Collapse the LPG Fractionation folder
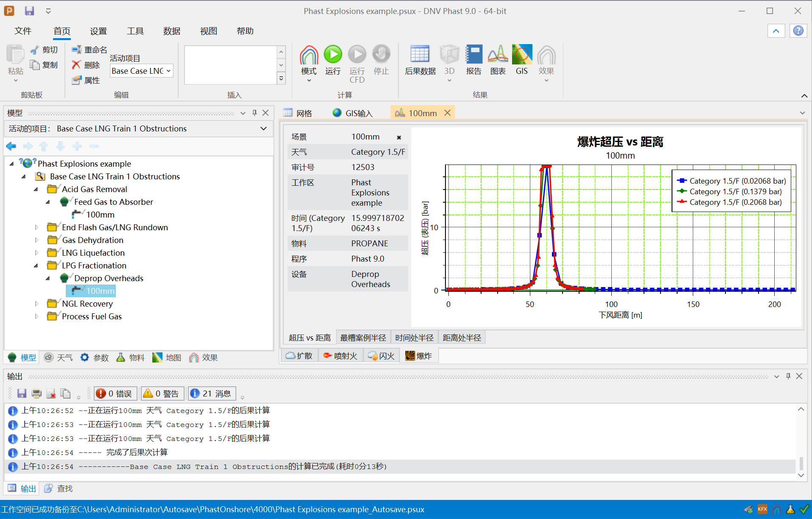812x519 pixels. point(36,265)
